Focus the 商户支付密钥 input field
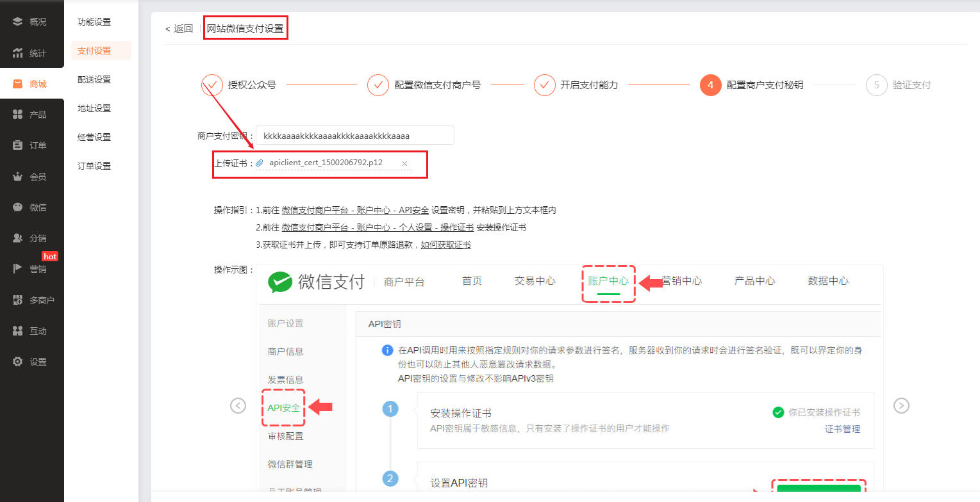This screenshot has height=502, width=980. click(x=354, y=136)
